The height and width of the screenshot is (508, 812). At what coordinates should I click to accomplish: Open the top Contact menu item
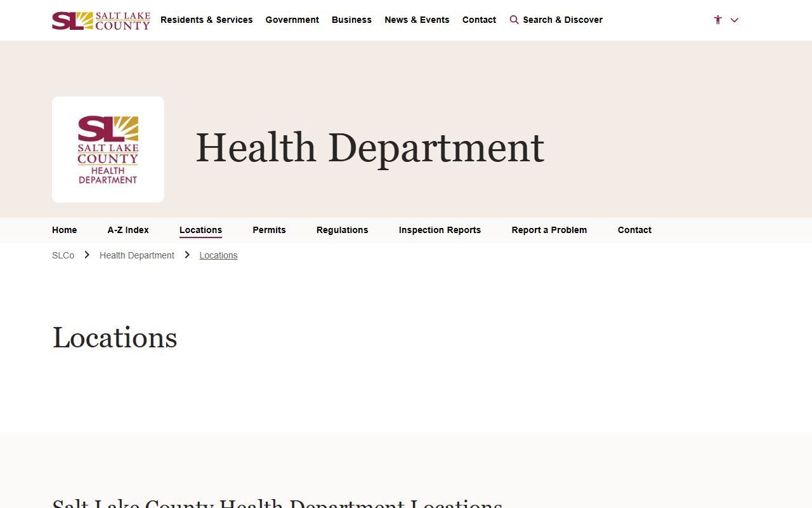(479, 20)
